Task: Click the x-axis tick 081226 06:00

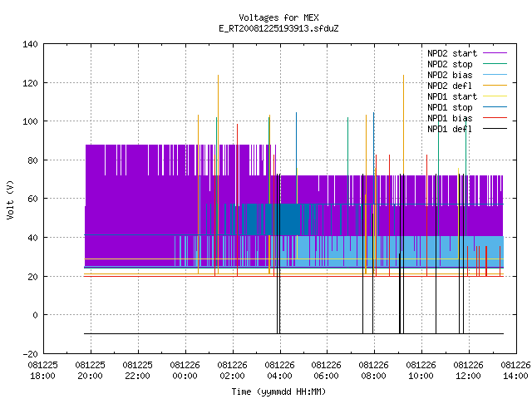Action: pos(326,371)
